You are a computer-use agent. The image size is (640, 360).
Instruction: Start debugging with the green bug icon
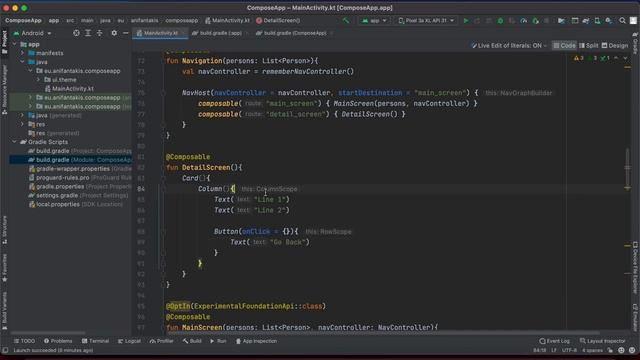click(500, 20)
